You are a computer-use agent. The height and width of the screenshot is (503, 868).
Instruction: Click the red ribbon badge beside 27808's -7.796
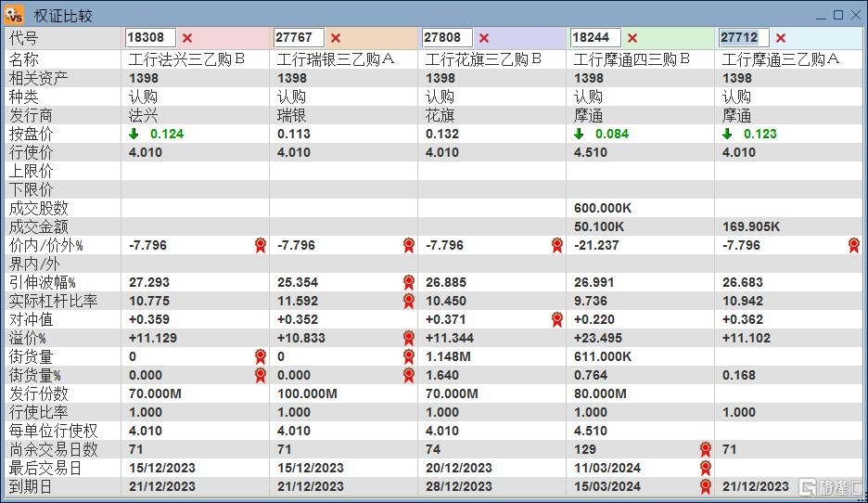pos(557,245)
